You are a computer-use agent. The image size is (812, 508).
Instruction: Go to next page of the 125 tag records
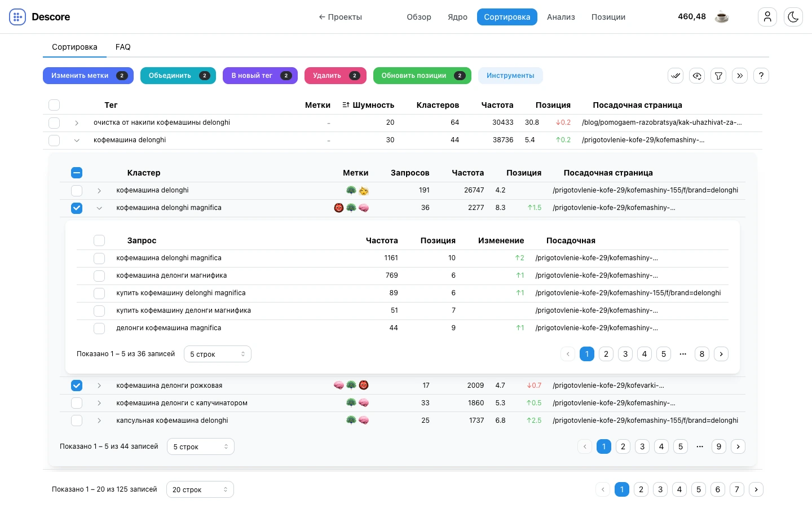tap(756, 489)
